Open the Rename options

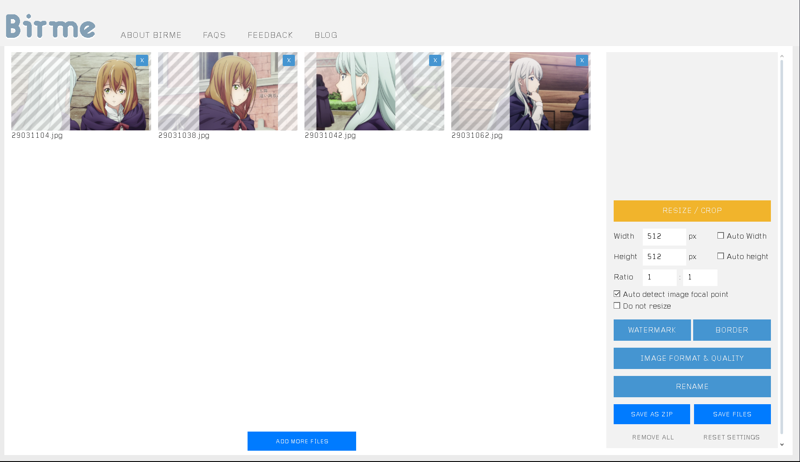692,387
